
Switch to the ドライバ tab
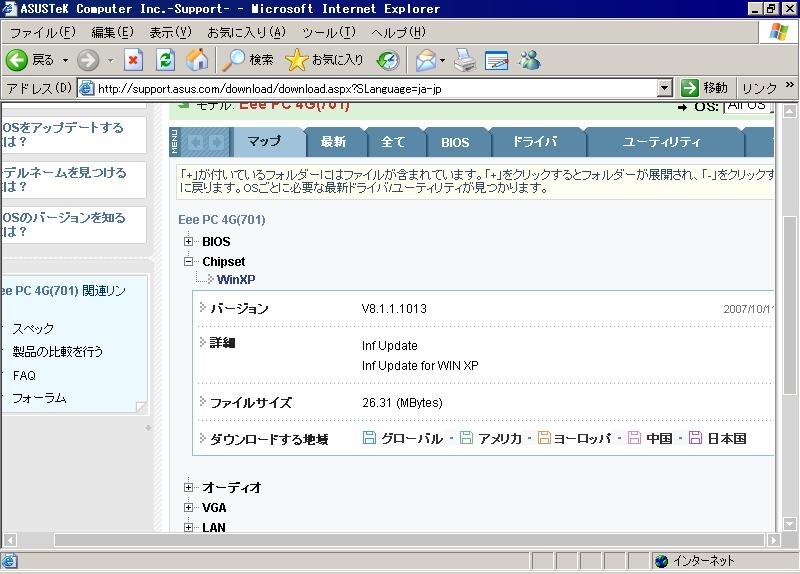(535, 142)
